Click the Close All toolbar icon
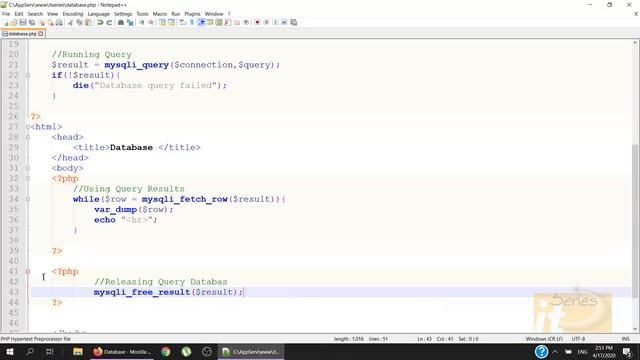Screen dimensions: 640x360 (50, 22)
